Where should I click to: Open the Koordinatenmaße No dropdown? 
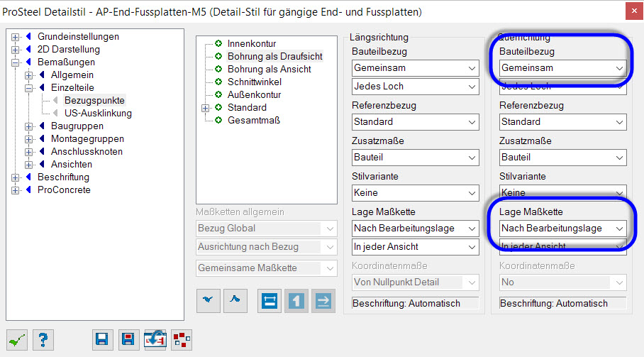pyautogui.click(x=562, y=282)
